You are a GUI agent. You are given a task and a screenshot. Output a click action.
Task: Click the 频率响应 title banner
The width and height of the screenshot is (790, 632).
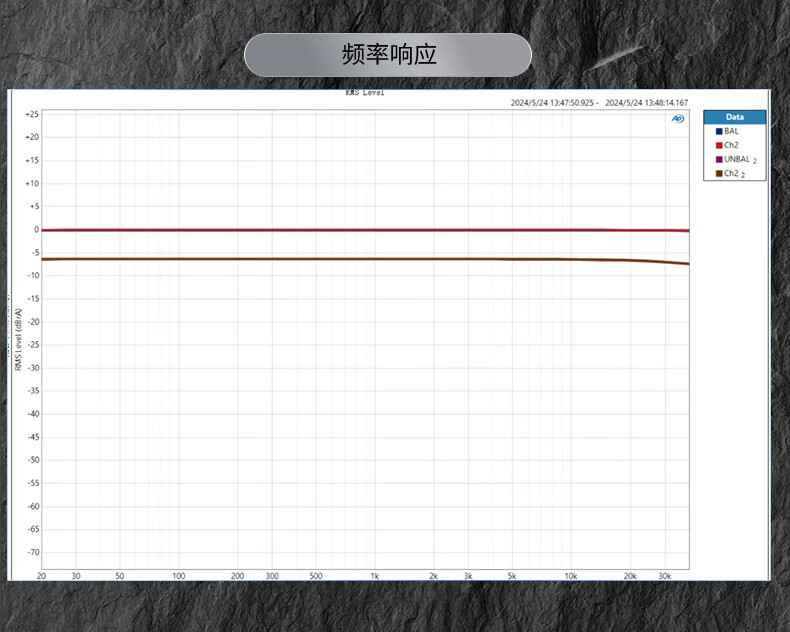click(388, 55)
